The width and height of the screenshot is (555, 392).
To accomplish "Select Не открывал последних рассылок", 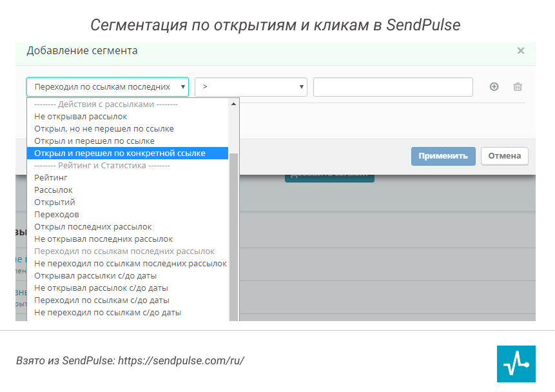I will (x=128, y=239).
